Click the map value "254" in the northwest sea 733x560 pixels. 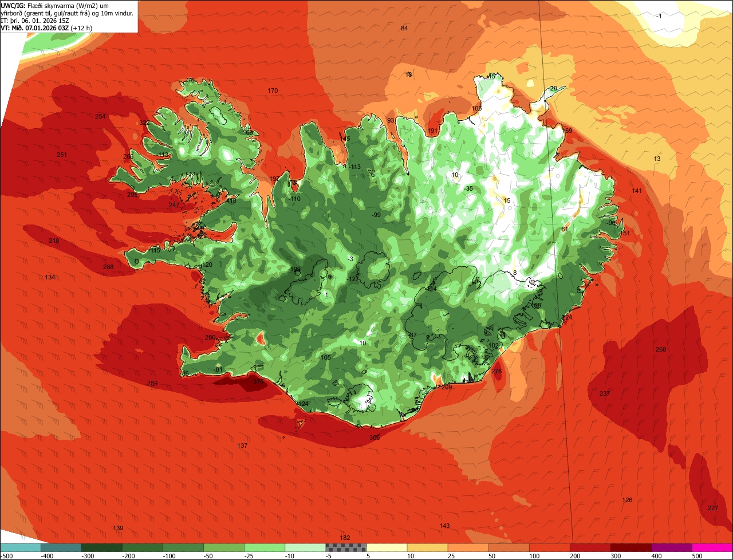click(x=100, y=116)
